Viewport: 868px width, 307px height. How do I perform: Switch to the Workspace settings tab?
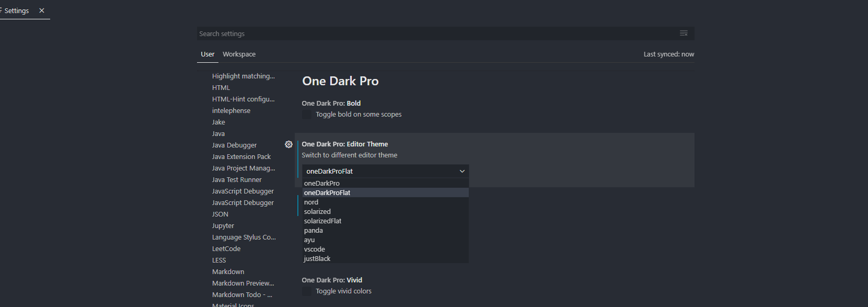point(239,54)
